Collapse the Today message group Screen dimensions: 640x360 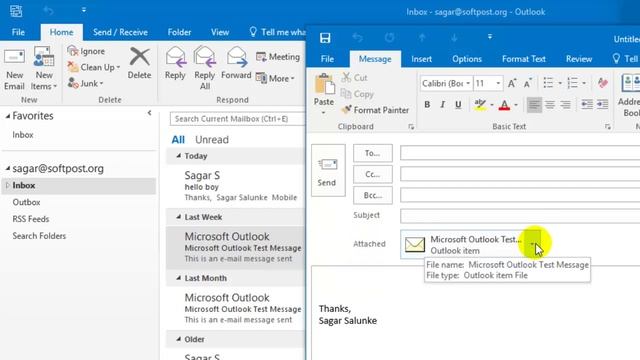(x=178, y=156)
